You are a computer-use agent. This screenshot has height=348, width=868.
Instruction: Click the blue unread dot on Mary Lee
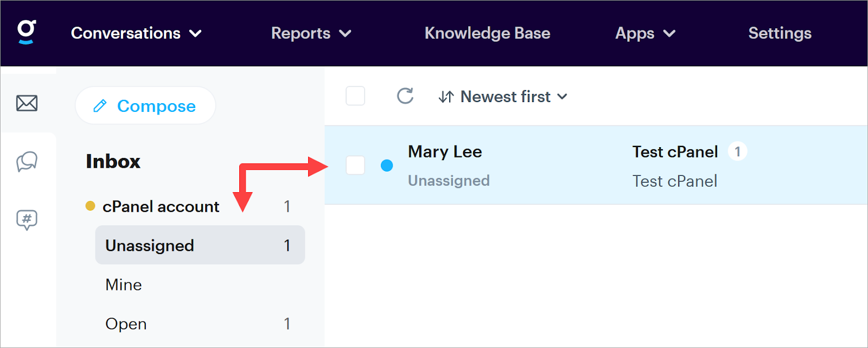387,165
